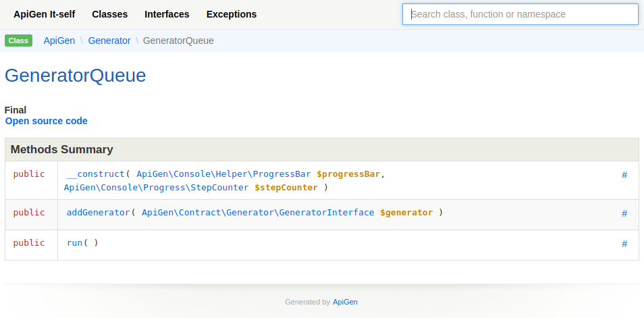Go to Generator namespace breadcrumb
Screen dimensions: 644x318
[x=109, y=41]
